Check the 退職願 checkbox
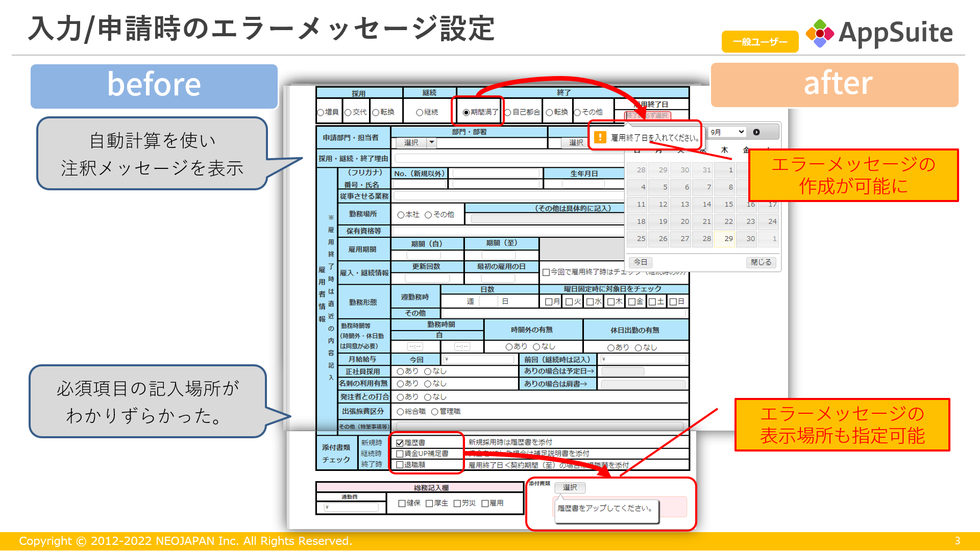 (400, 465)
